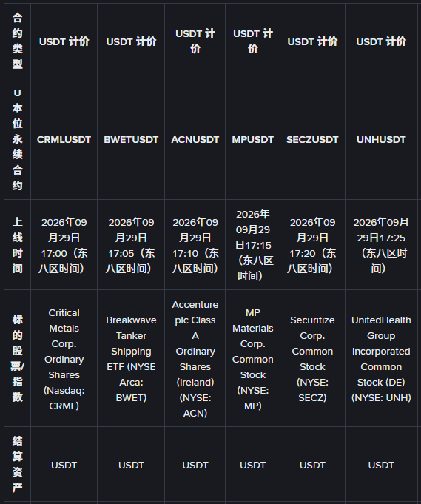The height and width of the screenshot is (504, 421).
Task: Click the 合约类型 row header
Action: click(17, 41)
